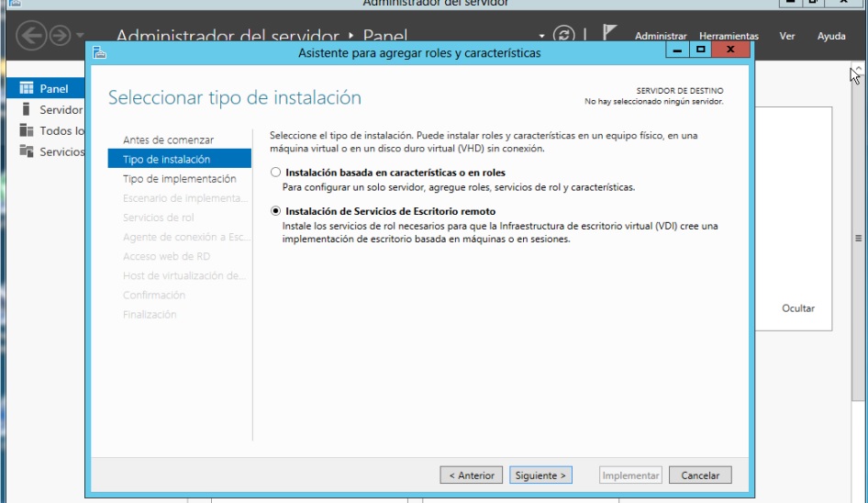The image size is (868, 503).
Task: Click the back navigation arrow in Server Manager
Action: coord(30,37)
